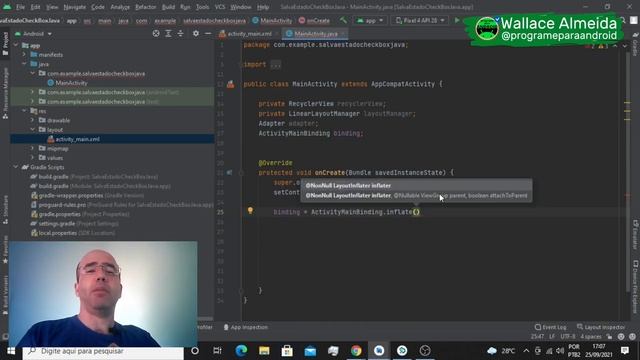
Task: Open Windows Task View
Action: pos(217,351)
